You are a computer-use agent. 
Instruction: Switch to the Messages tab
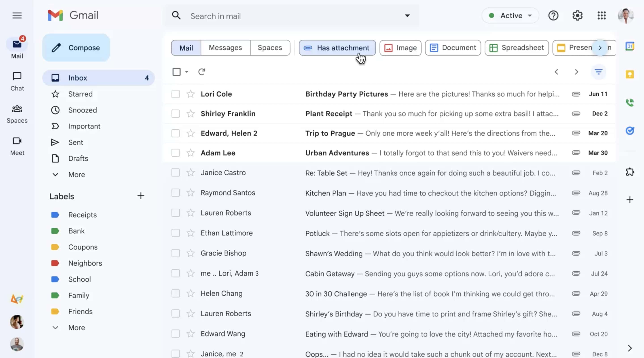coord(225,47)
